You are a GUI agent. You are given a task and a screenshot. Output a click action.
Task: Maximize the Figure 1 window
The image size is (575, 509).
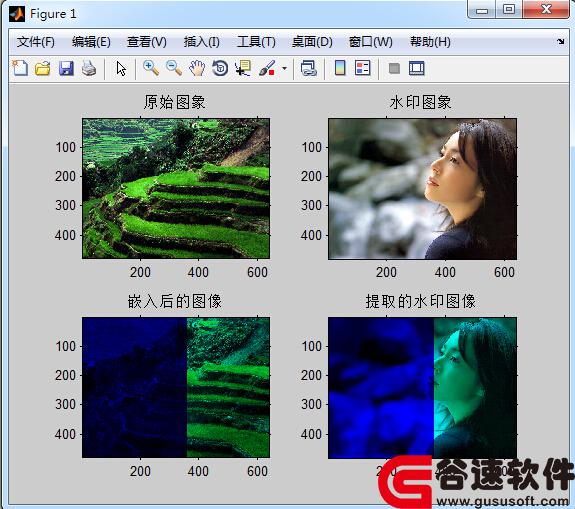509,9
